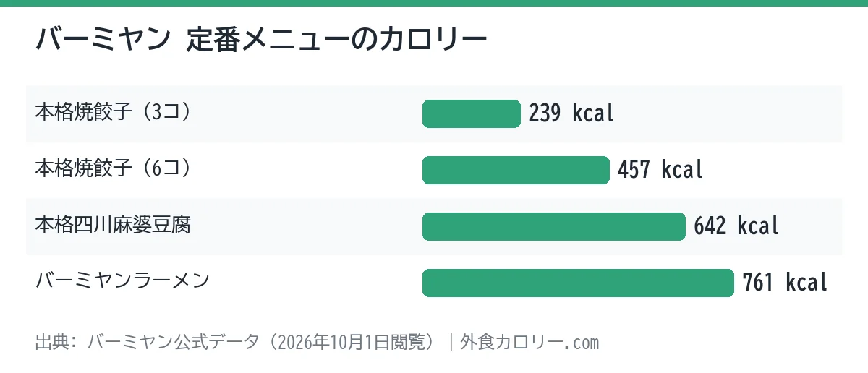Click the green bar for 457 kcal
868x373 pixels.
click(x=516, y=170)
